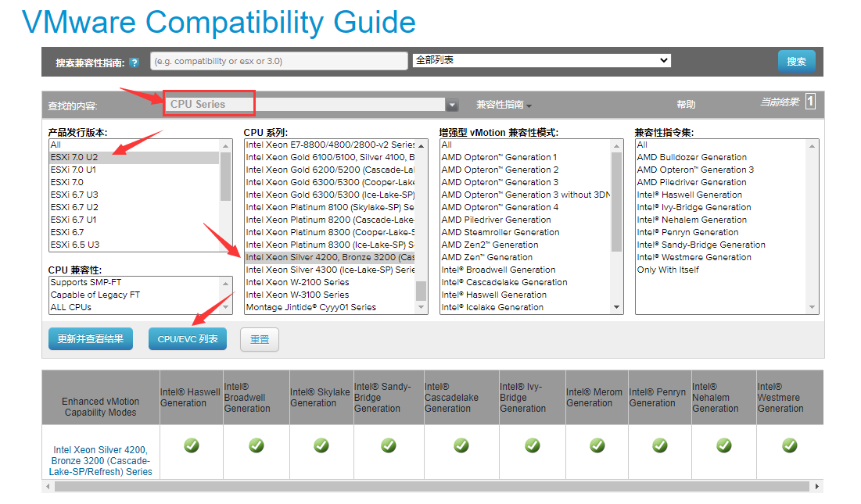Click the CPU/EVC 列表 button

[x=188, y=339]
